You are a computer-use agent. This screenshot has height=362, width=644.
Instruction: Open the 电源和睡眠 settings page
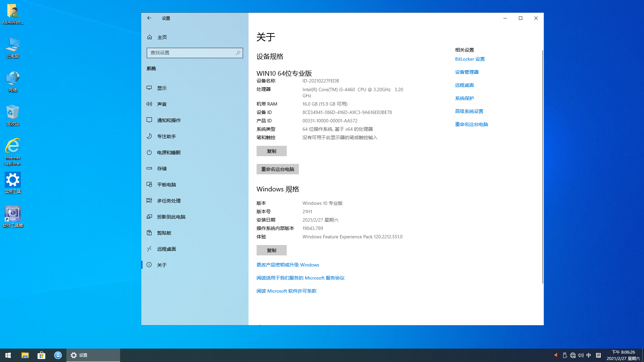[x=195, y=153]
